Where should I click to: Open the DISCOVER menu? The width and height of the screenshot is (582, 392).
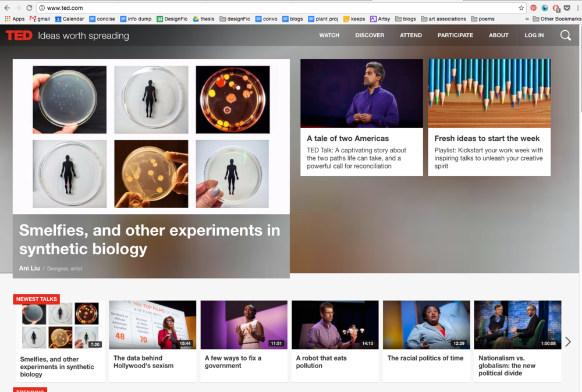370,35
